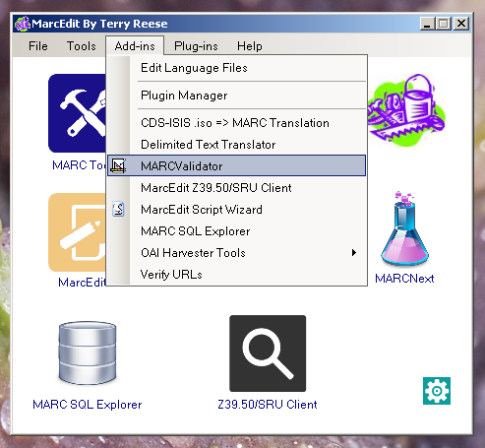The image size is (485, 448).
Task: Open the Z39.50/SRU Client magnifier icon
Action: 268,353
